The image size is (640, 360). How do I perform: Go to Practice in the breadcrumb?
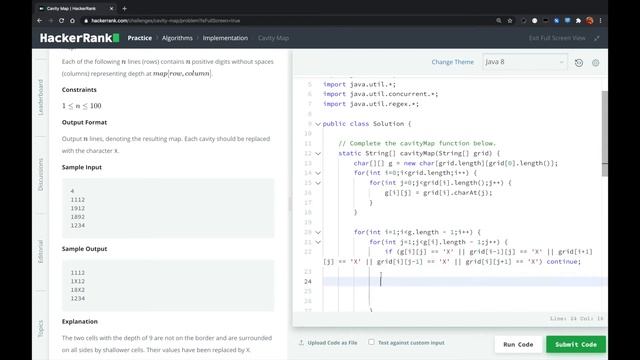[140, 38]
